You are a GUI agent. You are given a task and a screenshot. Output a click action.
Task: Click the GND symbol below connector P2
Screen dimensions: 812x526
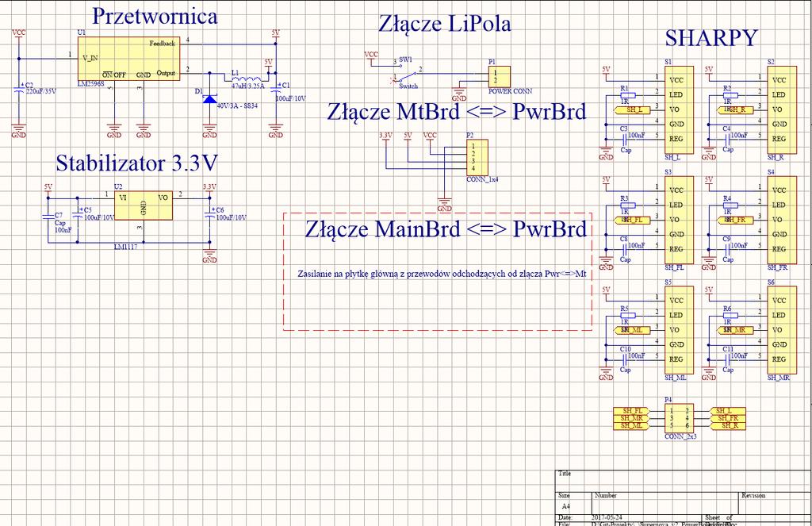pos(444,205)
